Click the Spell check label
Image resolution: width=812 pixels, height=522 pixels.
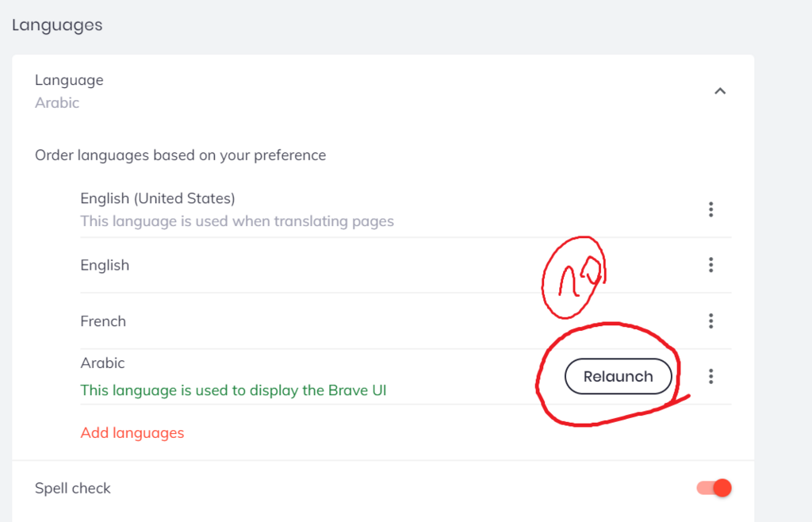coord(72,489)
